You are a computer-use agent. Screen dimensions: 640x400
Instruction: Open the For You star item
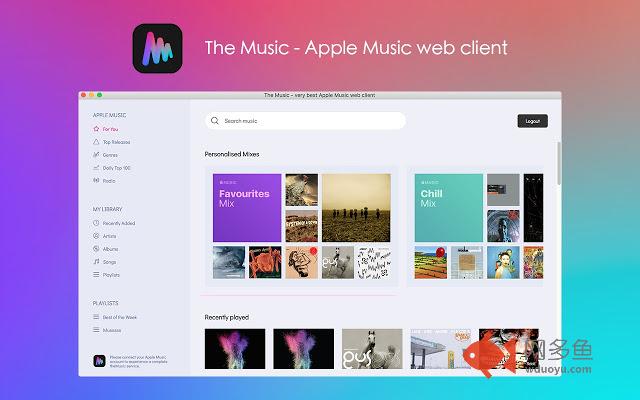(x=106, y=129)
